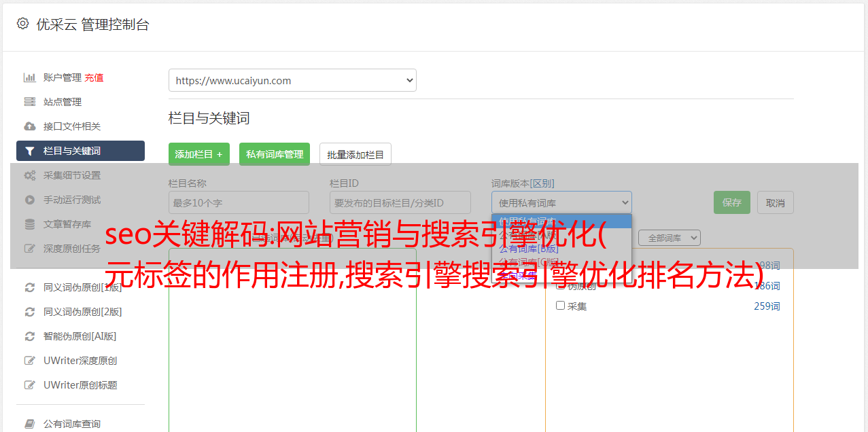Open 账户管理 in the sidebar

[x=63, y=77]
